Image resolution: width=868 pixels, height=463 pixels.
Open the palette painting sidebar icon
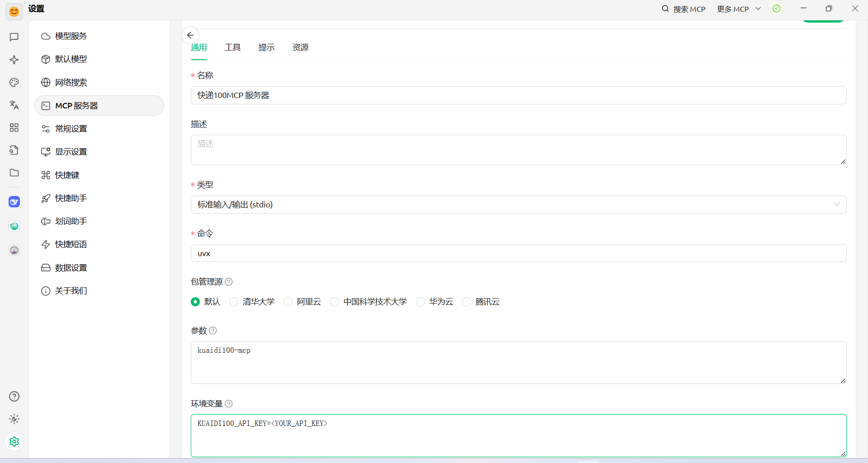(14, 82)
